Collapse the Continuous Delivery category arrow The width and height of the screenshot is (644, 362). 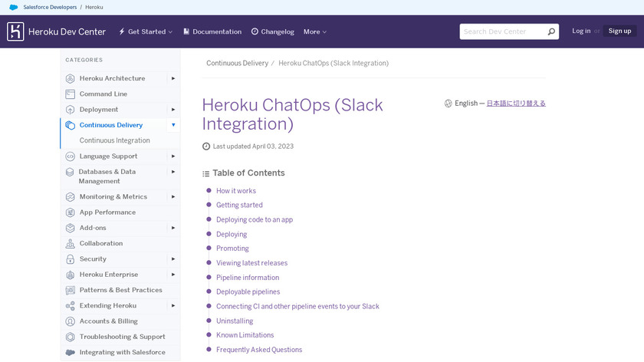coord(173,125)
